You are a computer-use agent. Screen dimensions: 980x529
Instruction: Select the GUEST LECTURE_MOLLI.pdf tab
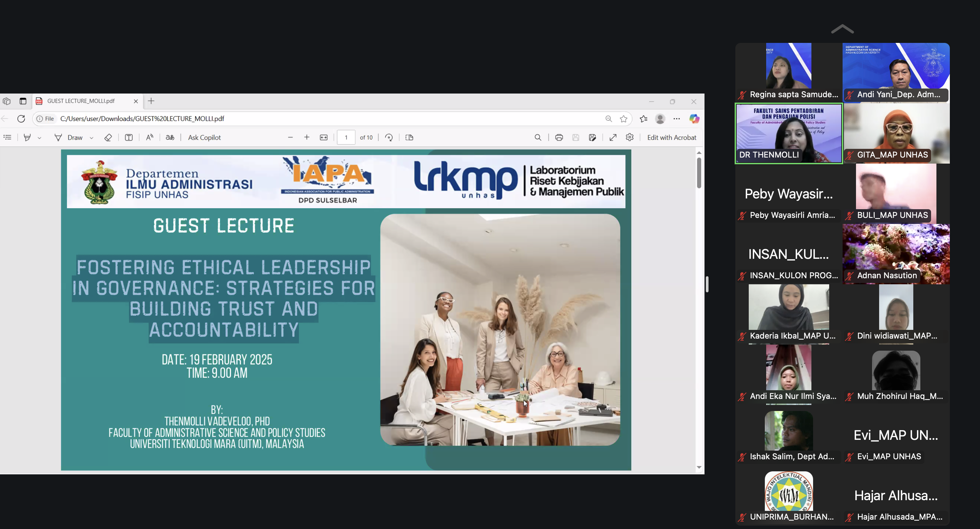click(81, 101)
